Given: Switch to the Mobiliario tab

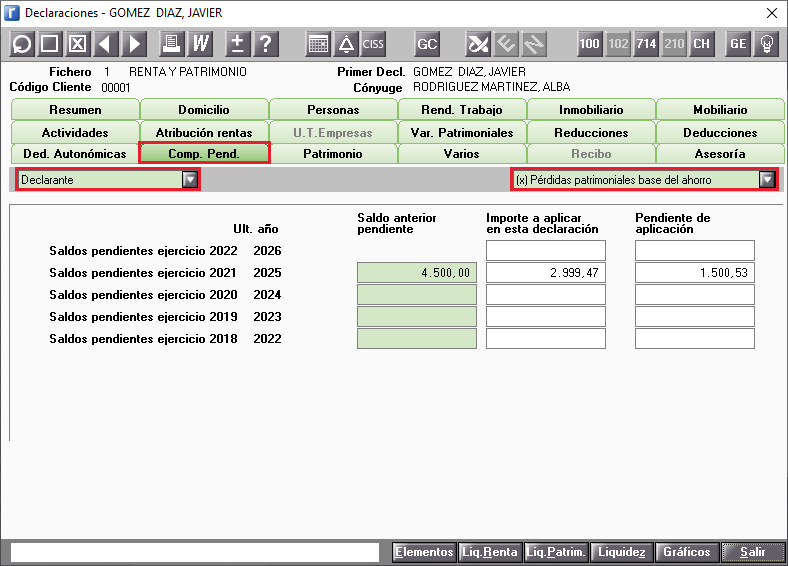Looking at the screenshot, I should pos(720,110).
